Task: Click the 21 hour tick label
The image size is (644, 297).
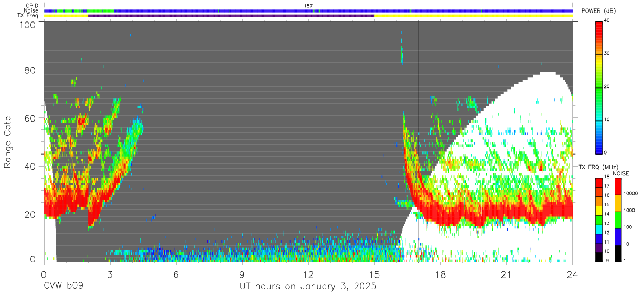Action: tap(507, 275)
